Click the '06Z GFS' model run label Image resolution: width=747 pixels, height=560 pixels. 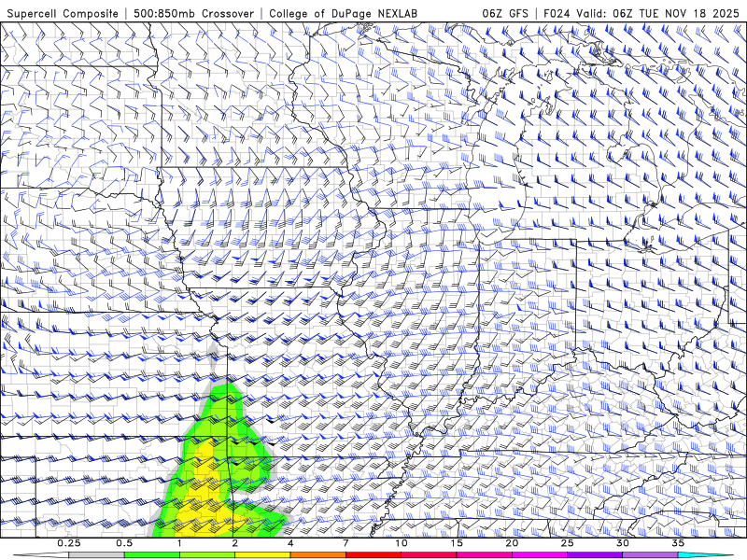tap(505, 13)
